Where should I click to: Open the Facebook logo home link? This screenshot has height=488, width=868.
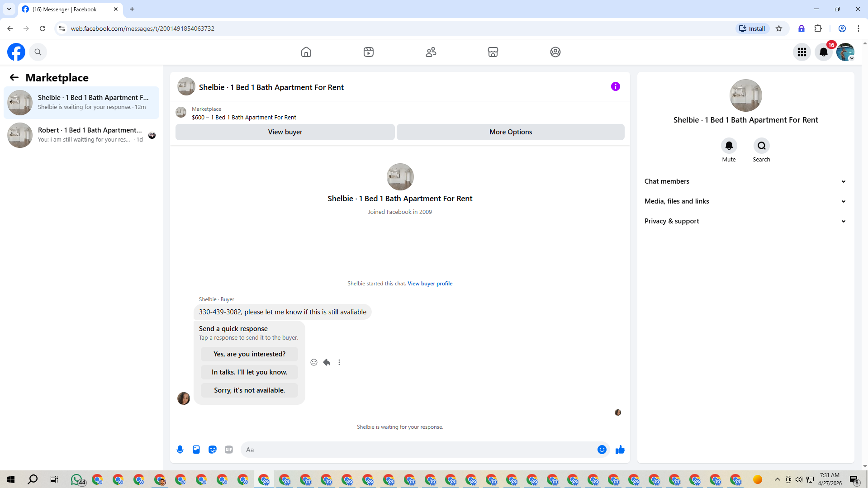pyautogui.click(x=16, y=52)
